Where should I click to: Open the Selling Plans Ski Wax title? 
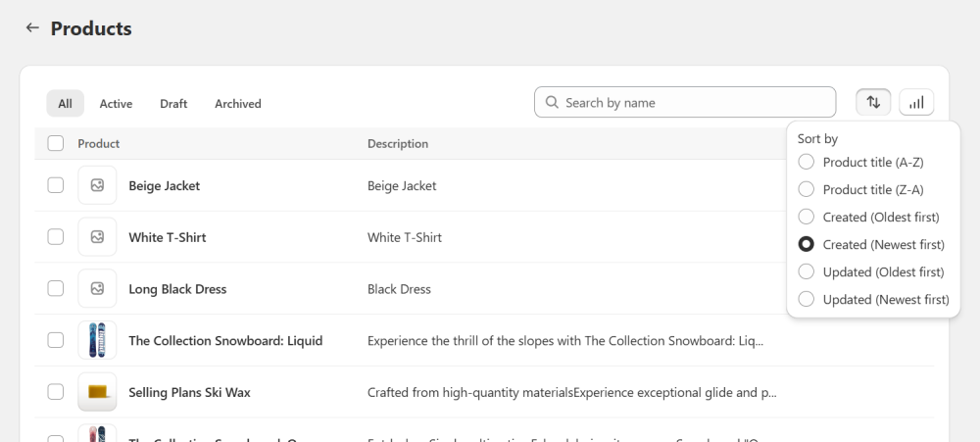pos(189,393)
